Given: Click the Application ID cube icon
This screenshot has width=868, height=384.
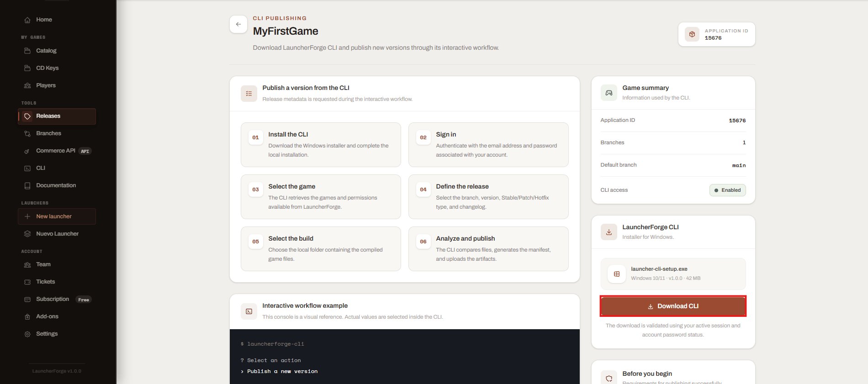Looking at the screenshot, I should tap(692, 34).
